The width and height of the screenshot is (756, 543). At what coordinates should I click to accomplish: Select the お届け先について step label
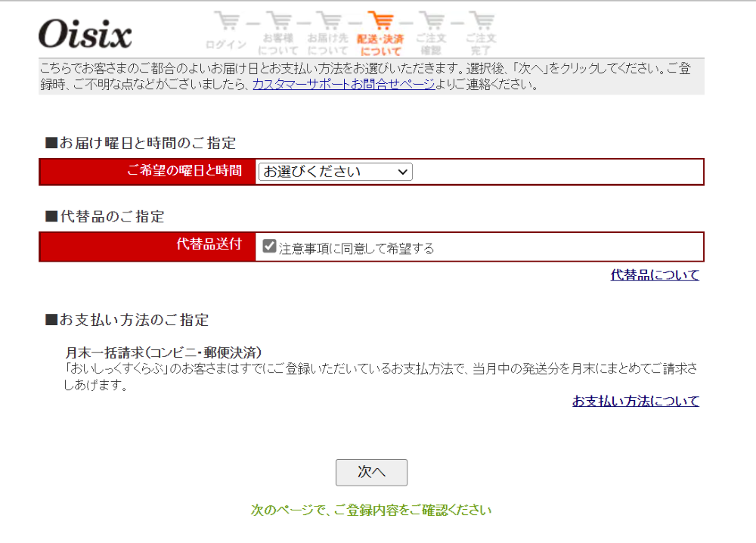tap(328, 44)
